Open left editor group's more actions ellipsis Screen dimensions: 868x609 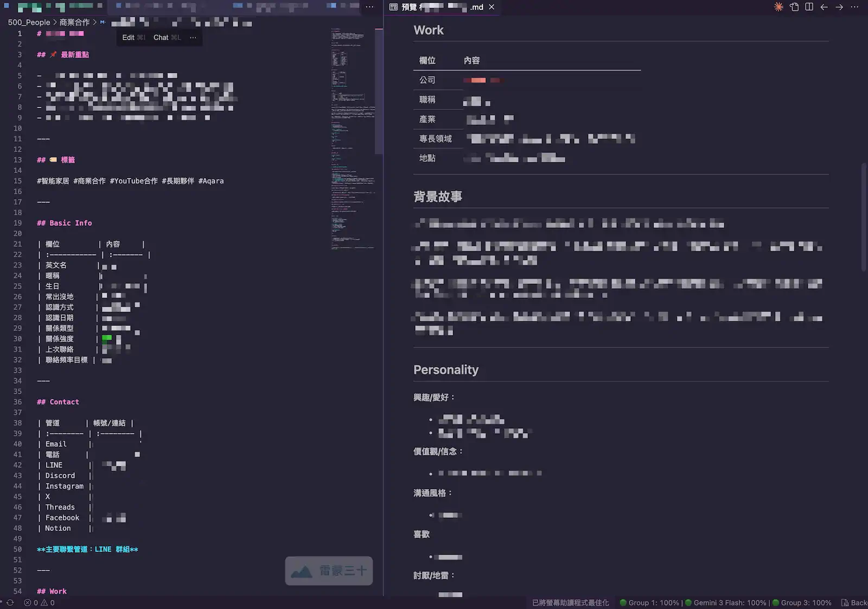click(x=369, y=7)
